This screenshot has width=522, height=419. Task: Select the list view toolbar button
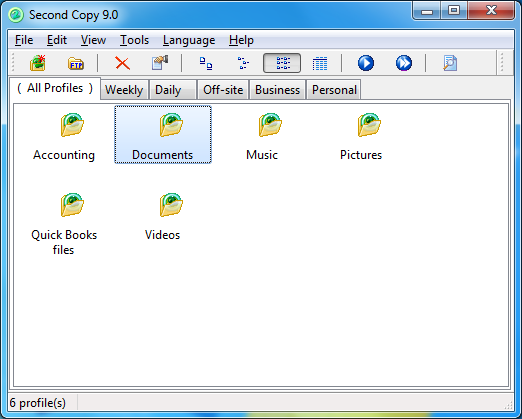tap(282, 63)
